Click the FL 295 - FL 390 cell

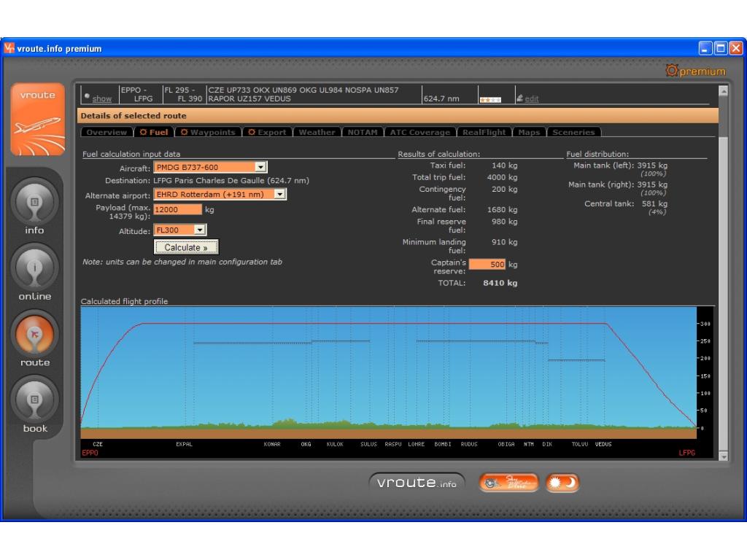click(x=184, y=94)
